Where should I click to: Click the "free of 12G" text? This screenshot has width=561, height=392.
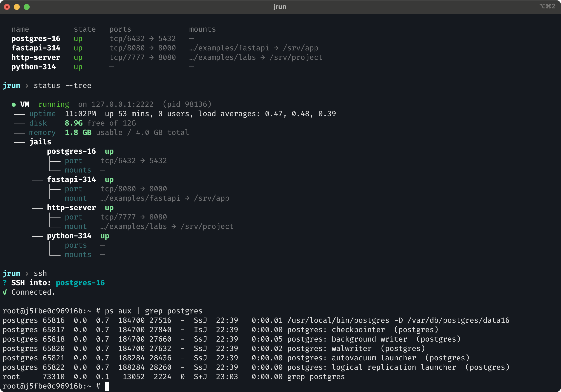click(x=112, y=123)
